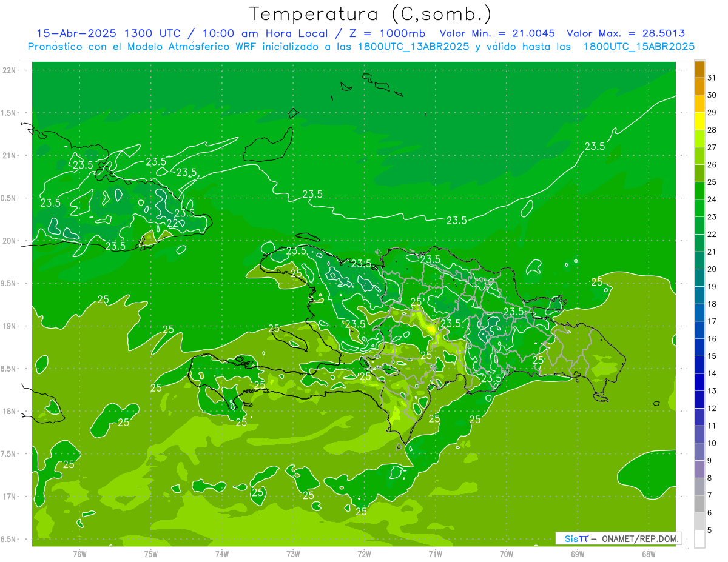The height and width of the screenshot is (562, 728).
Task: Click the orange legend swatch between 29 and 30
Action: tap(699, 104)
